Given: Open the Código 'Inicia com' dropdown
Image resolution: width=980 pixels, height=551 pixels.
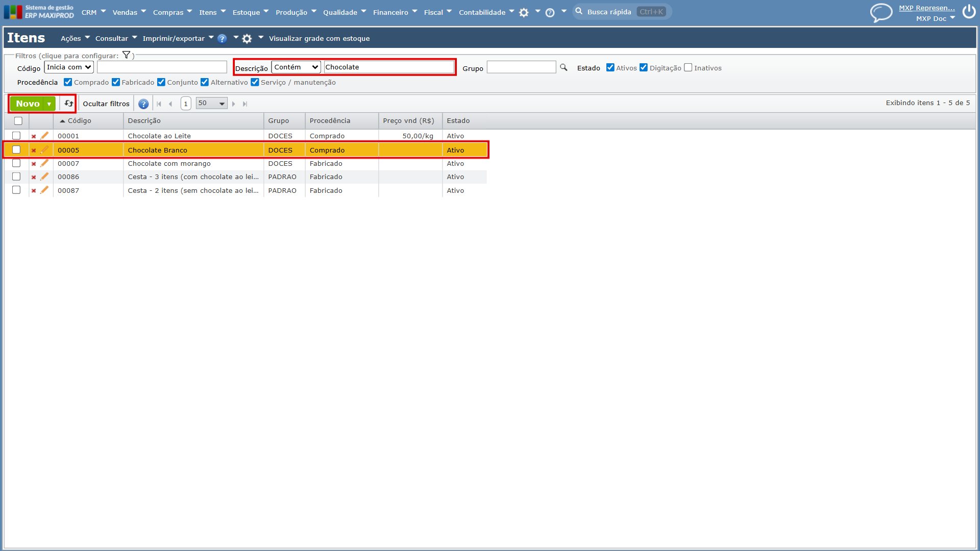Looking at the screenshot, I should [69, 67].
